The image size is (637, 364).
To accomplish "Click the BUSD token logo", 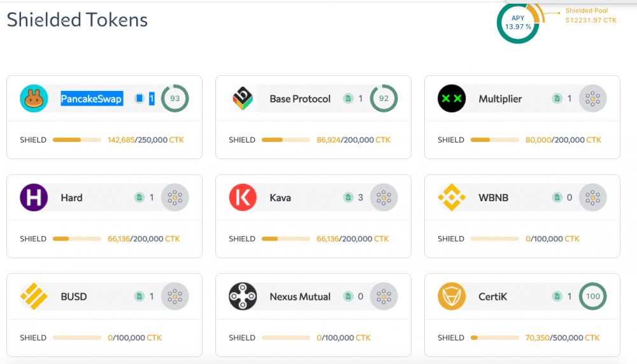I will click(x=34, y=297).
